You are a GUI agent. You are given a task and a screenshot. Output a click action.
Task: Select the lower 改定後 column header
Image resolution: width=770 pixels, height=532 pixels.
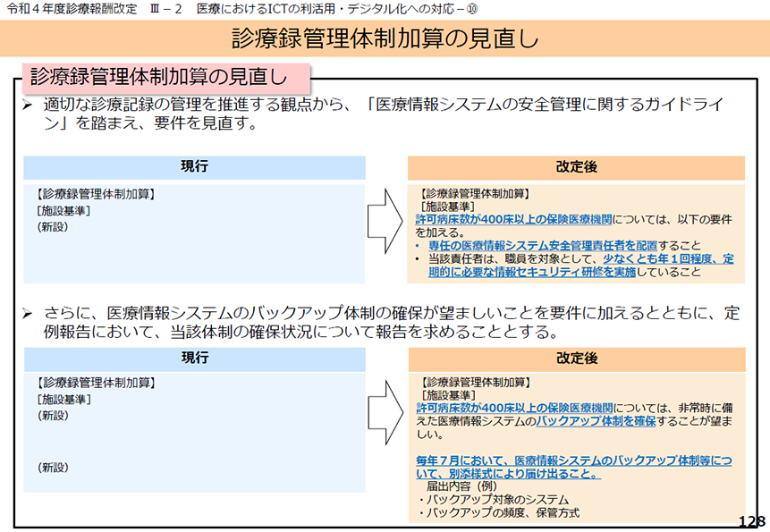point(577,359)
